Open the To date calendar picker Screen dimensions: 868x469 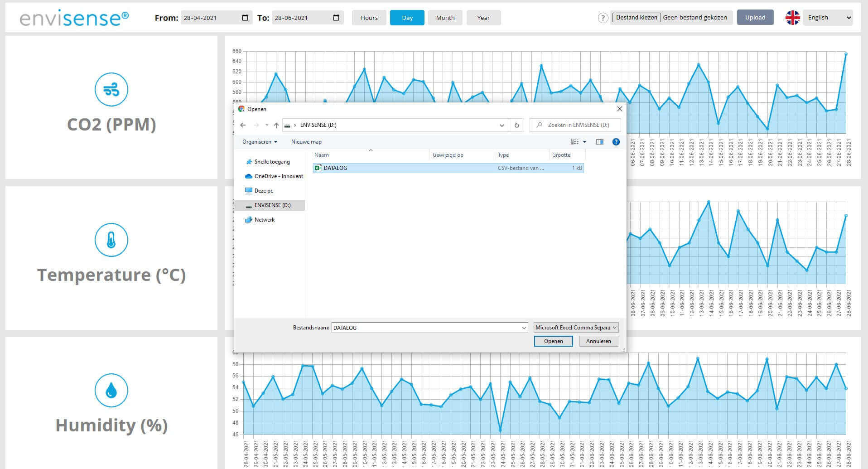336,18
